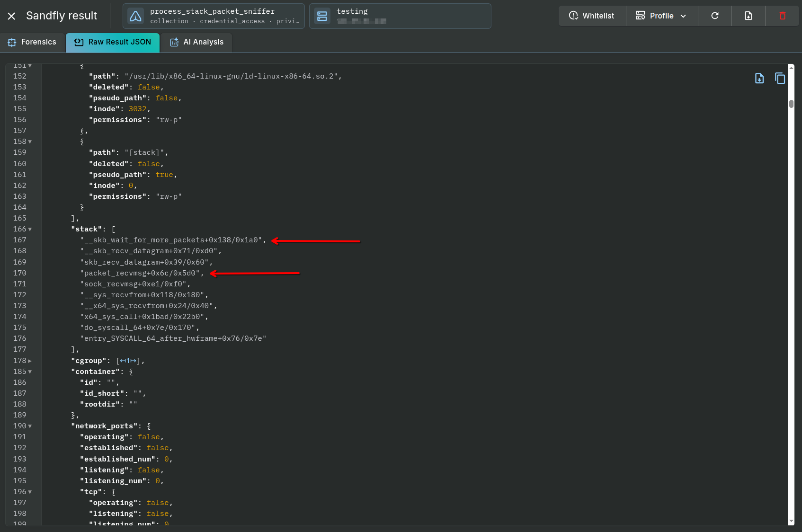The image size is (802, 532).
Task: Click scrollbar up arrow in JSON viewer
Action: (x=791, y=68)
